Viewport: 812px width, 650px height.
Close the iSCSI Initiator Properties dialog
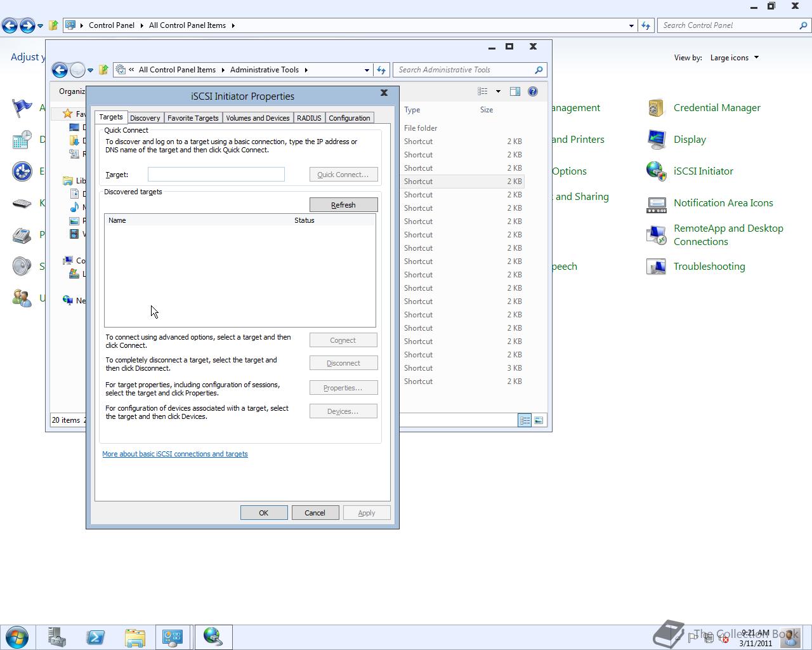click(384, 93)
